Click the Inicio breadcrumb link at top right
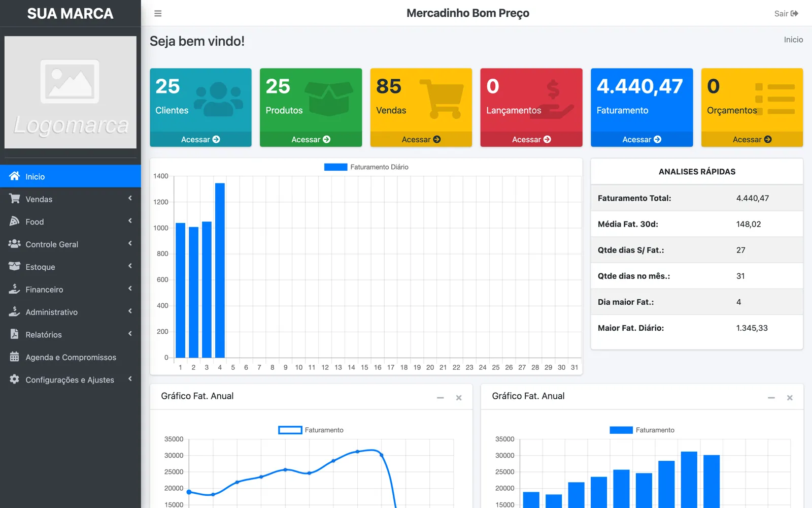This screenshot has height=508, width=812. tap(793, 40)
